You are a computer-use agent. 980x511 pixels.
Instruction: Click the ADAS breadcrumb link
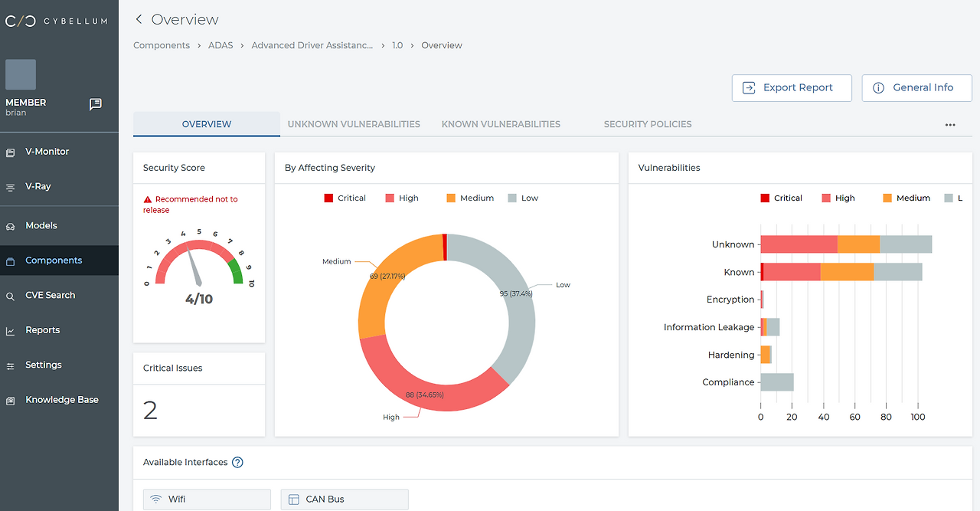(x=220, y=45)
